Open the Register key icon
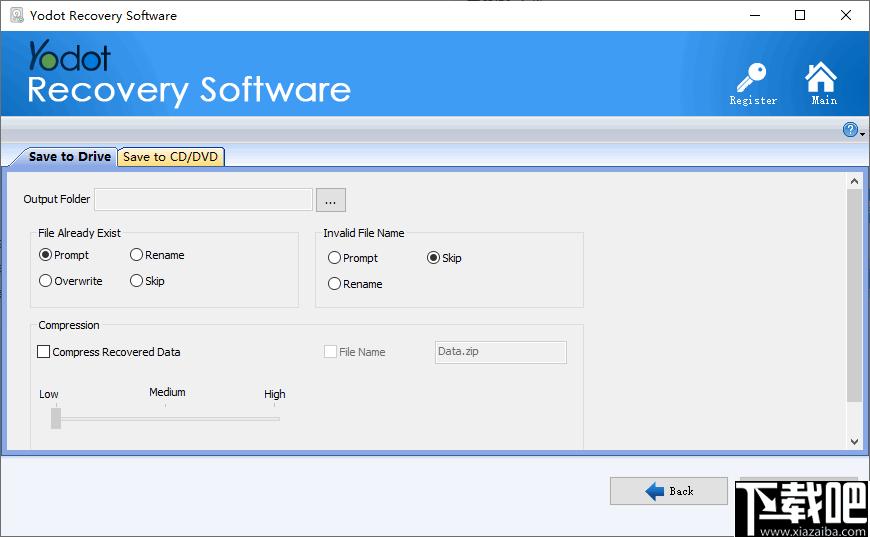The image size is (870, 537). click(x=752, y=84)
